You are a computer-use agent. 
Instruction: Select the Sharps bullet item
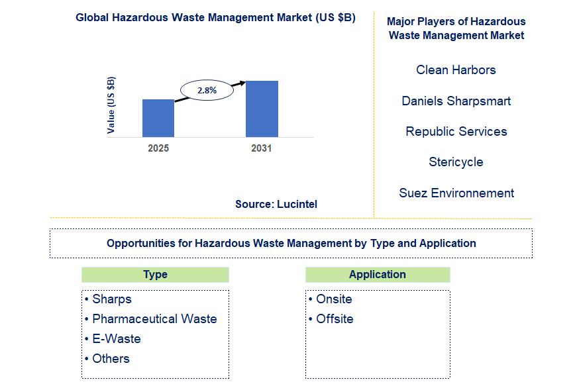point(108,299)
